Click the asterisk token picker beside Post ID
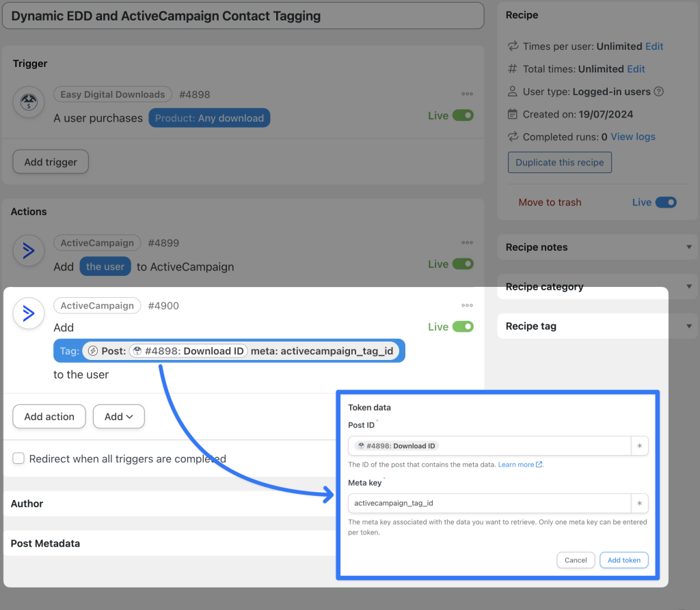The height and width of the screenshot is (610, 700). point(640,445)
